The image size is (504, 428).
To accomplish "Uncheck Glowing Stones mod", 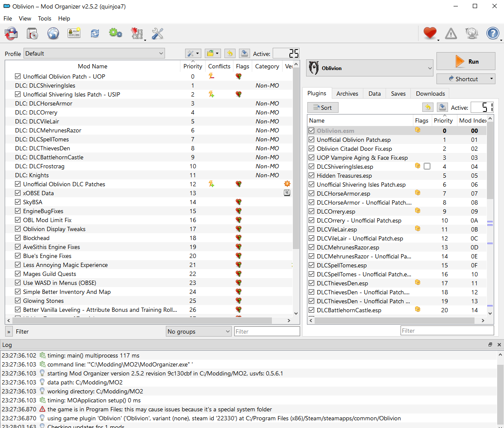I will (x=18, y=301).
